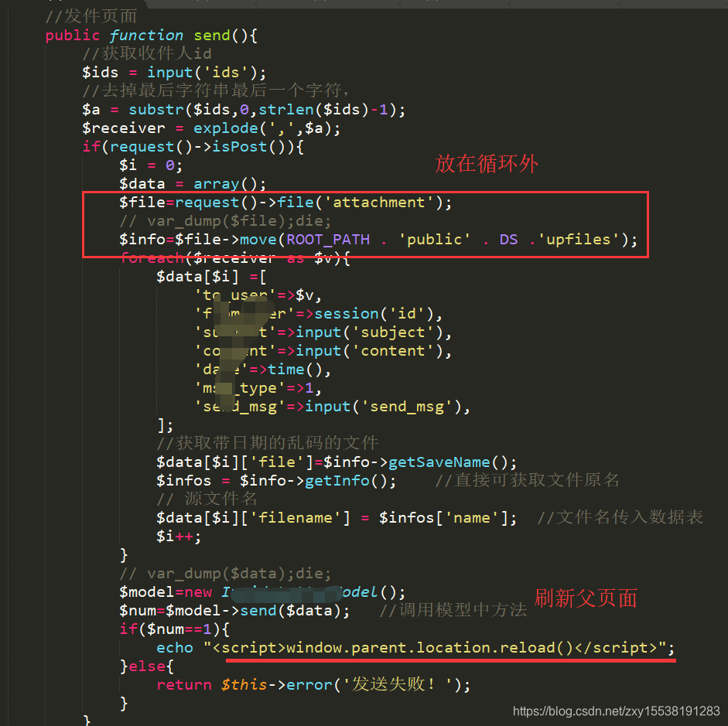Click the 'upfiles' string literal
728x726 pixels.
click(x=578, y=240)
